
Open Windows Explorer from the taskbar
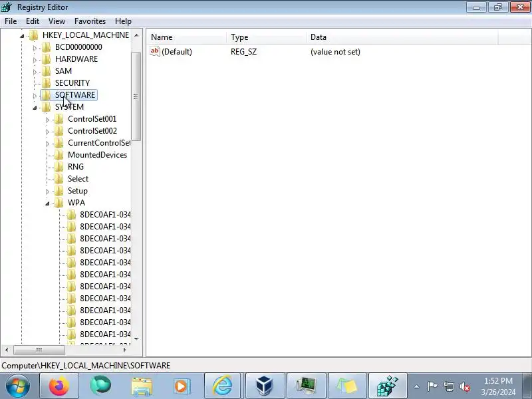tap(142, 386)
